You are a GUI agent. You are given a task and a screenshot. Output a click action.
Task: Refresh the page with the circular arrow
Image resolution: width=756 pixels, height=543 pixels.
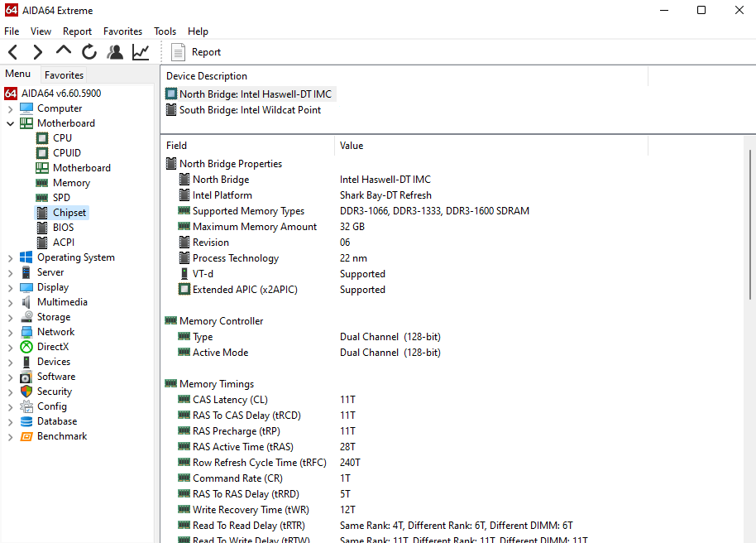(89, 52)
